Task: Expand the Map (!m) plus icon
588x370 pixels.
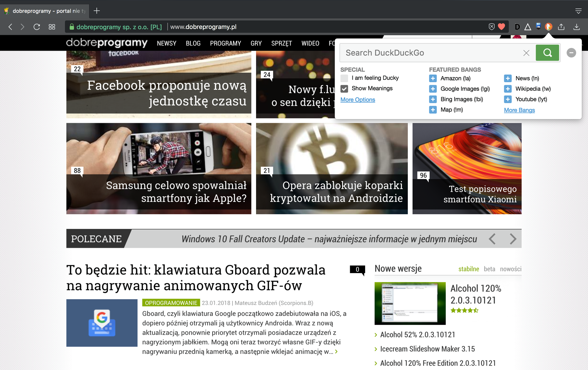Action: [x=433, y=110]
